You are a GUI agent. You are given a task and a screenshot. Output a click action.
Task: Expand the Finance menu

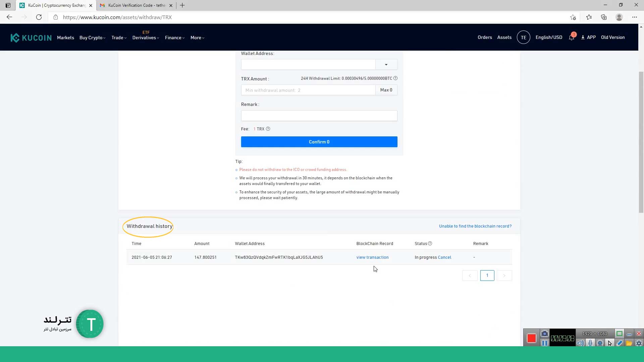(x=174, y=38)
